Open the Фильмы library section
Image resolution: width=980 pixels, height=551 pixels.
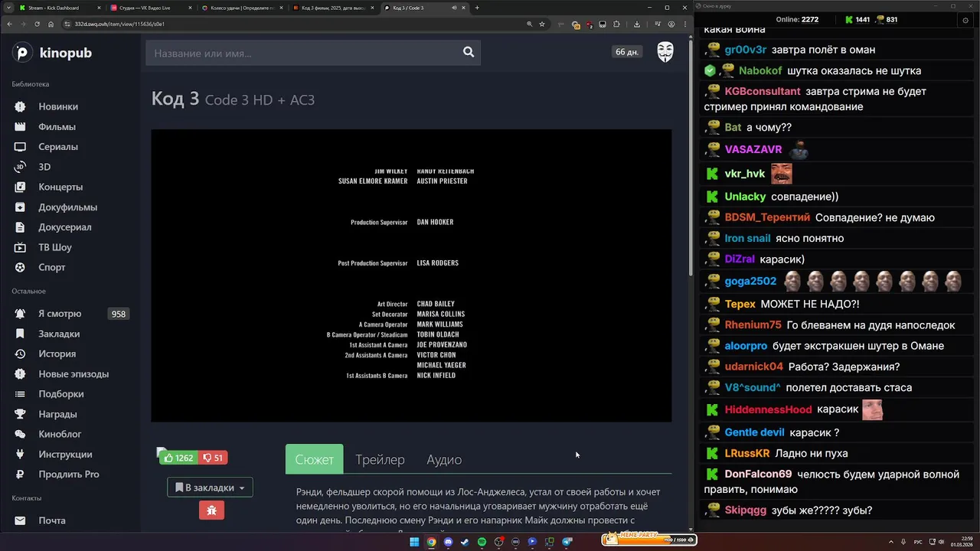pos(57,126)
